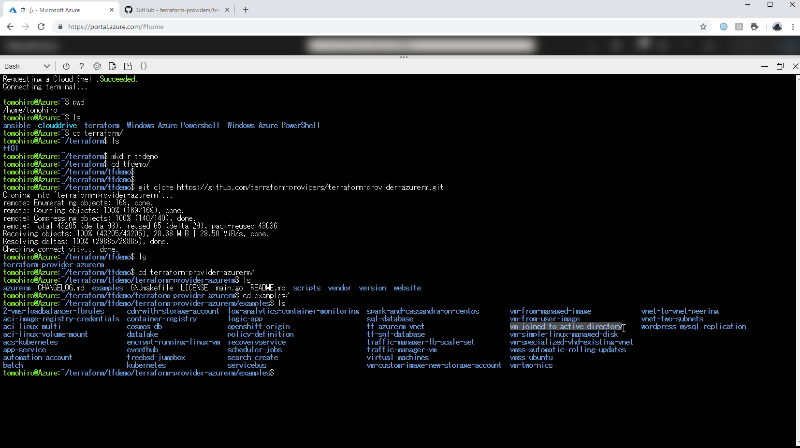This screenshot has width=800, height=448.
Task: Click the logic-app directory name
Action: 245,319
